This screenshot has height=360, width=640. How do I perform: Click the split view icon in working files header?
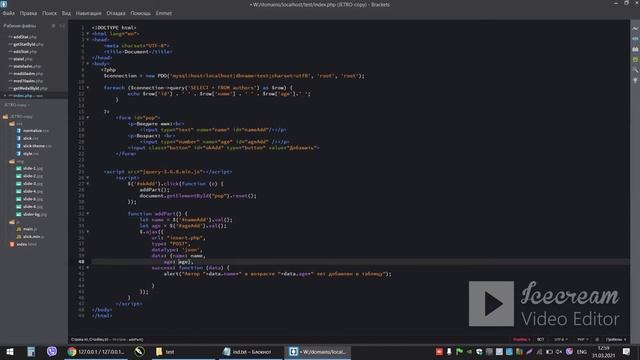click(62, 26)
